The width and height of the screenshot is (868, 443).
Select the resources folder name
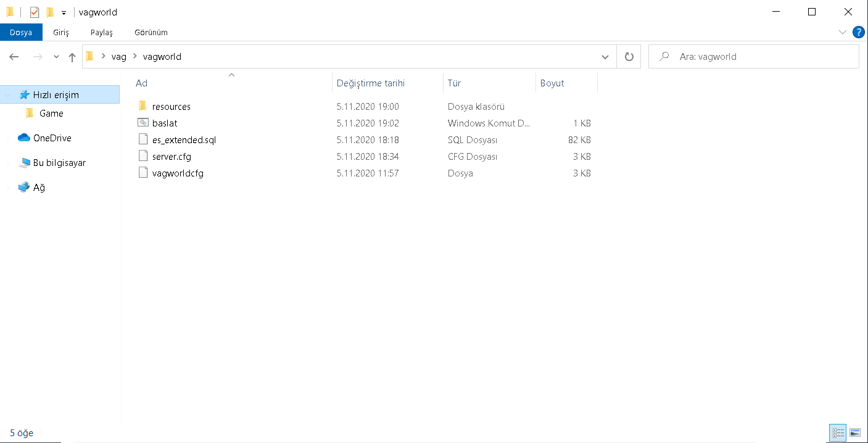pyautogui.click(x=172, y=107)
